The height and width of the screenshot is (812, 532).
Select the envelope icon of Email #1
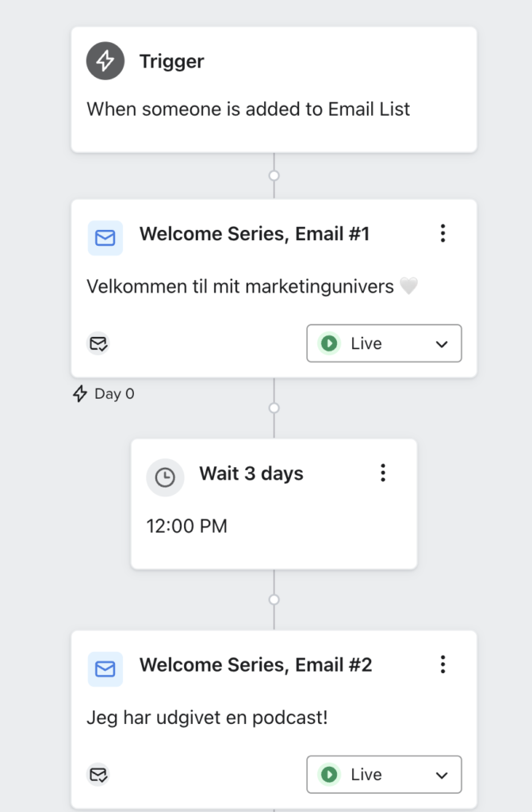105,238
